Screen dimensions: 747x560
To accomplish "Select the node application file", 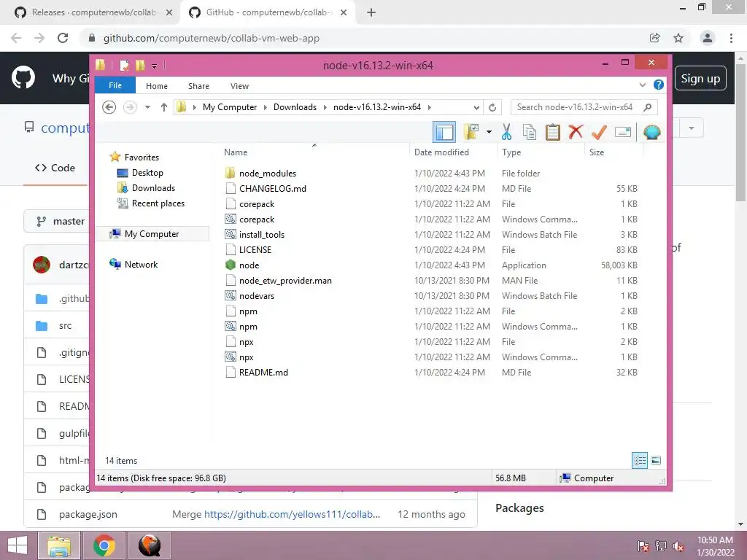I will (x=249, y=265).
